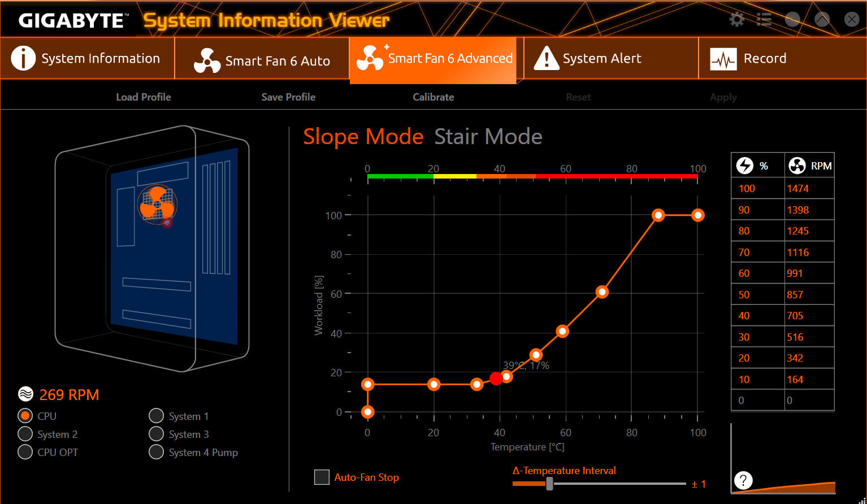Image resolution: width=867 pixels, height=504 pixels.
Task: Select the curve point at 100°C and 100% workload
Action: tap(698, 215)
